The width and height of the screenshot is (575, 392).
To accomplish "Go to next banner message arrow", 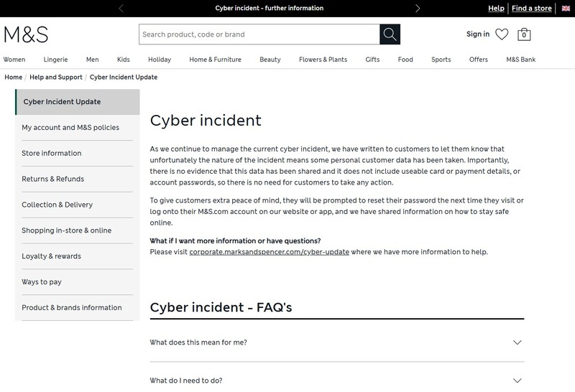I will 418,9.
